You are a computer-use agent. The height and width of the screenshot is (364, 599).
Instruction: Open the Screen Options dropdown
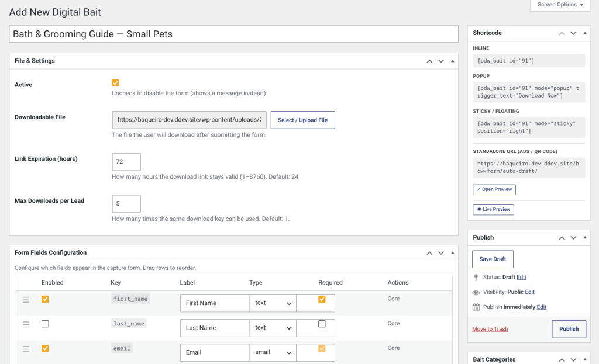(x=560, y=5)
